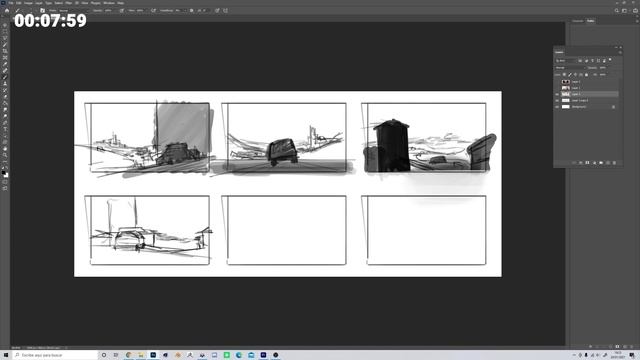
Task: Toggle layer filtering switch on or off
Action: pyautogui.click(x=610, y=60)
